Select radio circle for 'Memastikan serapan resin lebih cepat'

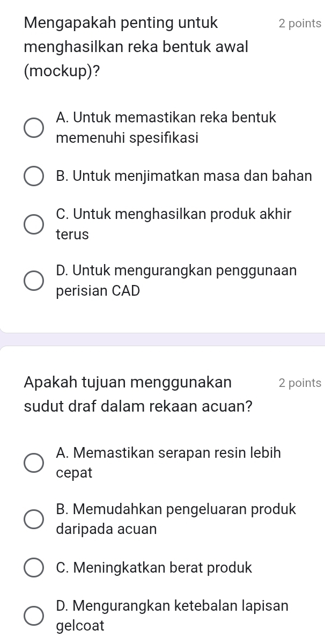click(x=33, y=463)
